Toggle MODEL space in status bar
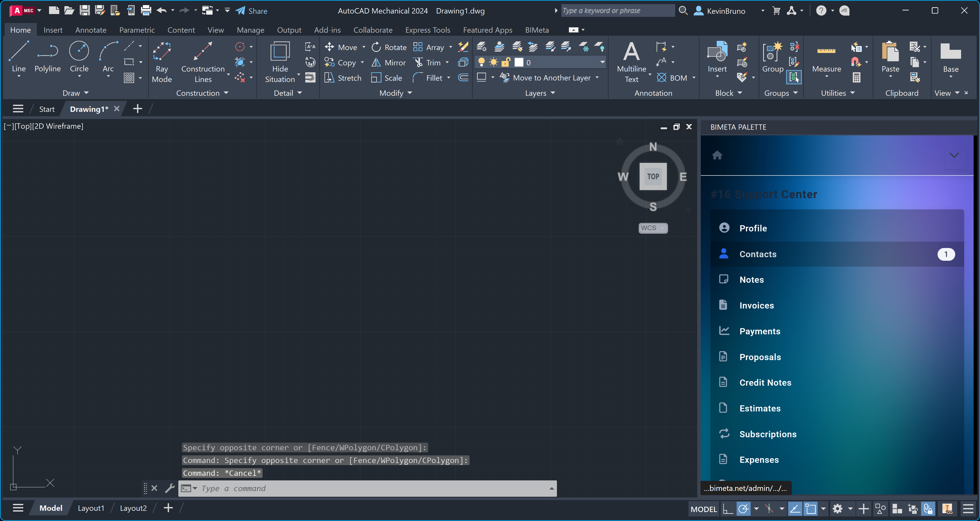 tap(703, 509)
